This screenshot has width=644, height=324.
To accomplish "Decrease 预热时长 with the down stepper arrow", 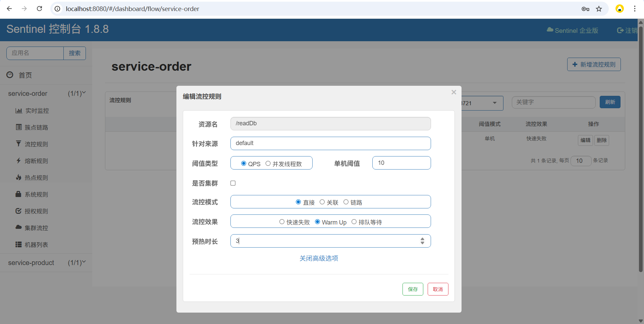I will coord(422,243).
